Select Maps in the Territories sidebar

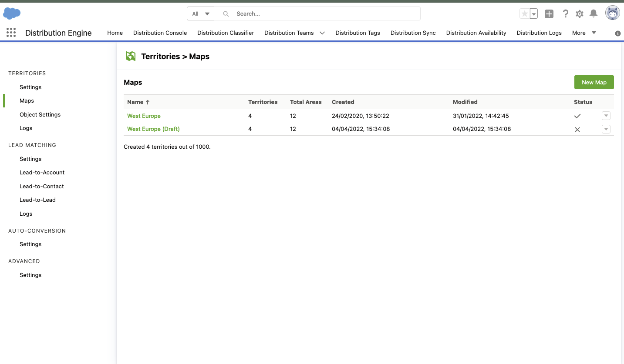coord(27,101)
